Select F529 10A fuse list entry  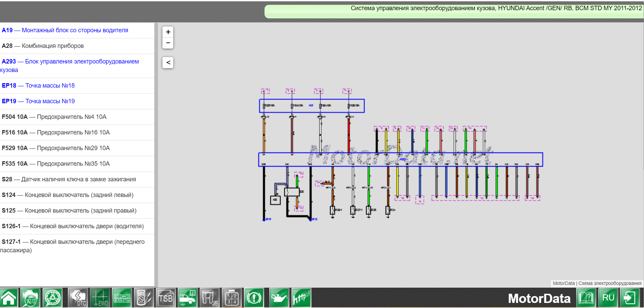tap(56, 148)
